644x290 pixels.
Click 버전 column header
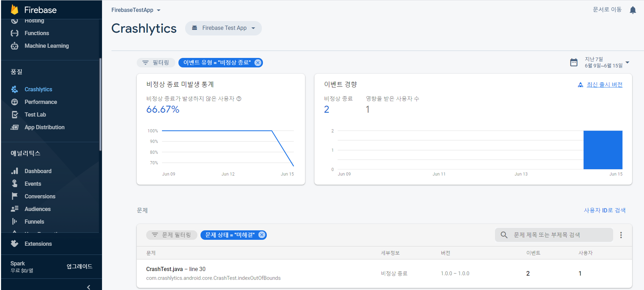[x=446, y=253]
